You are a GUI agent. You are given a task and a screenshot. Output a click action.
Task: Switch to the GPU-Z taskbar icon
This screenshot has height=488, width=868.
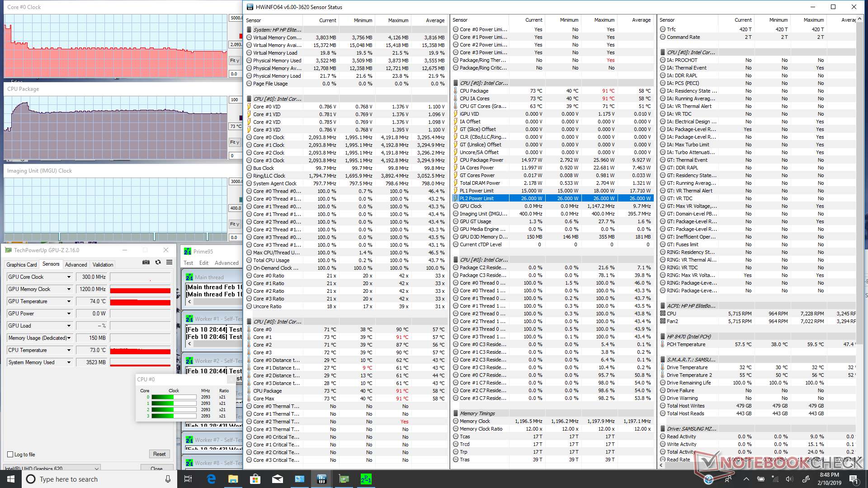tap(344, 479)
